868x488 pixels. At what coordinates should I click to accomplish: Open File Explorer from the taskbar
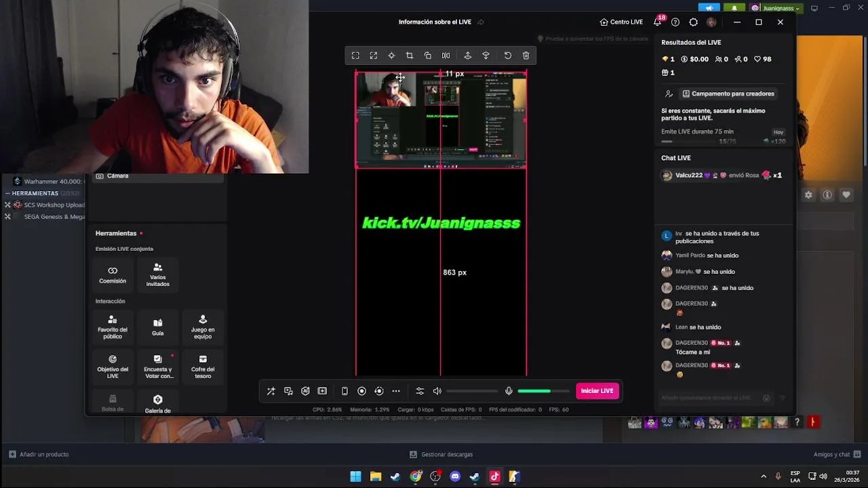pos(376,476)
